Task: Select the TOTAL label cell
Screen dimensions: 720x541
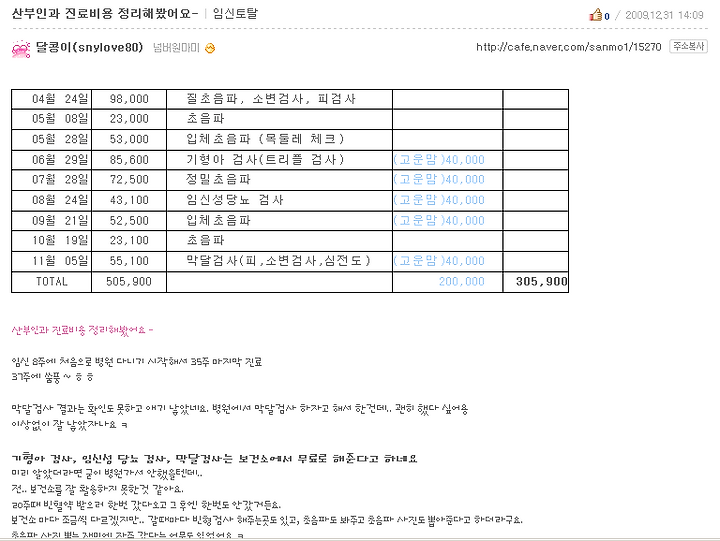Action: (51, 282)
